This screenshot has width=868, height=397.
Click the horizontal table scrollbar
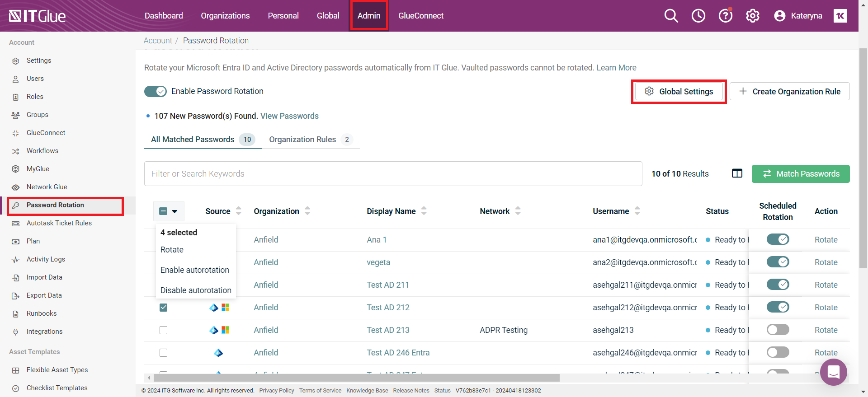[356, 378]
